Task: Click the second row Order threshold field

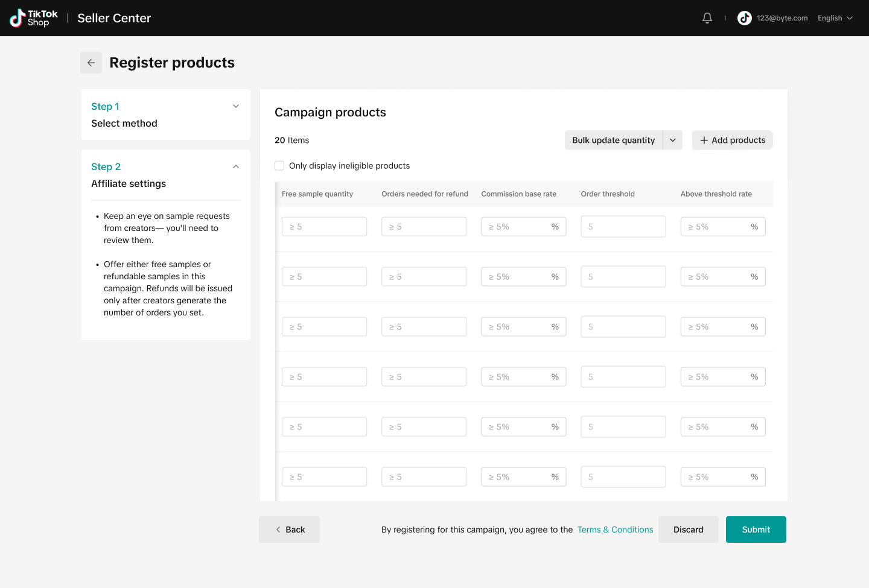Action: pos(623,277)
